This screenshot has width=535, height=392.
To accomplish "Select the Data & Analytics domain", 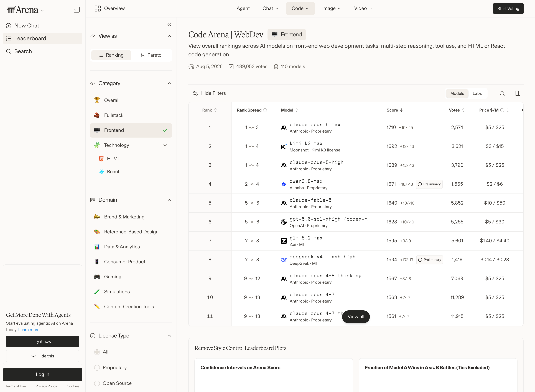I will 131,247.
